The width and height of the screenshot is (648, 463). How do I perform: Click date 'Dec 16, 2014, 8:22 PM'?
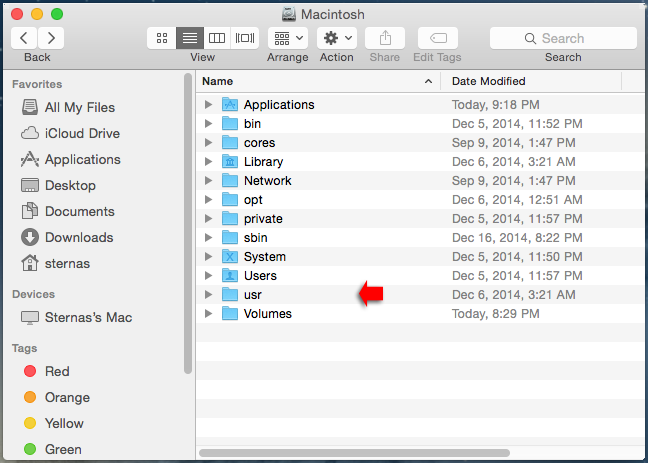(517, 238)
